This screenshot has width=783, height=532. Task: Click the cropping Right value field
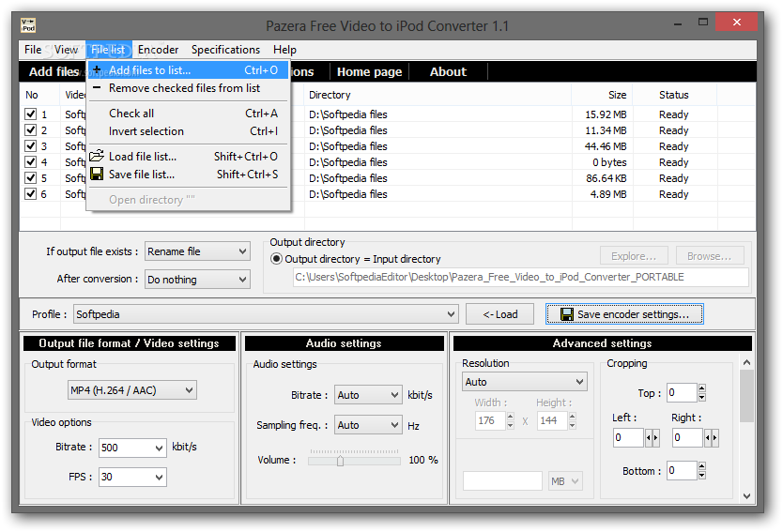point(687,437)
